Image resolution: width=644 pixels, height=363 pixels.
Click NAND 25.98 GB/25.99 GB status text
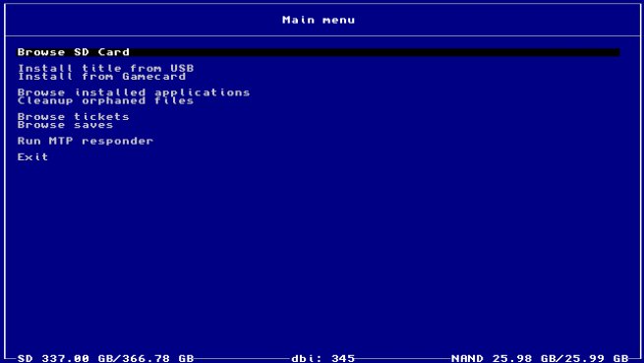click(540, 358)
